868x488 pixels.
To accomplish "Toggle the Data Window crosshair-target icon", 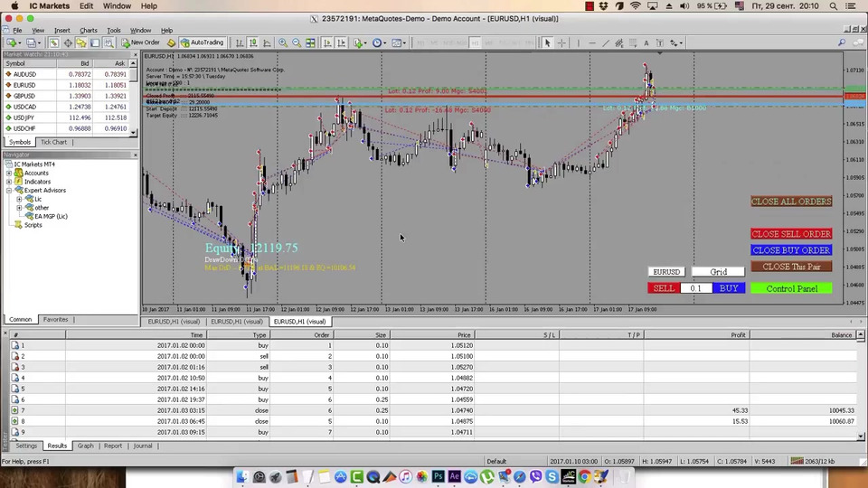I will (x=68, y=42).
